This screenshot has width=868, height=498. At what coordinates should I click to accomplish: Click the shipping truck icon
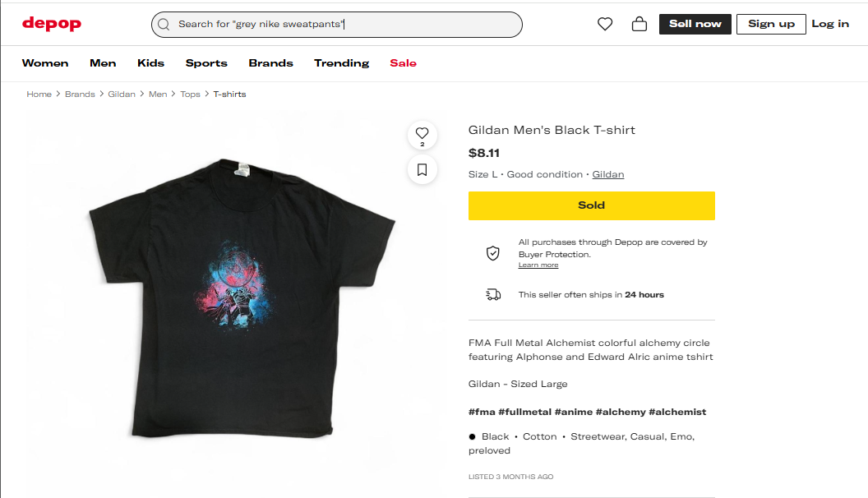click(x=493, y=294)
